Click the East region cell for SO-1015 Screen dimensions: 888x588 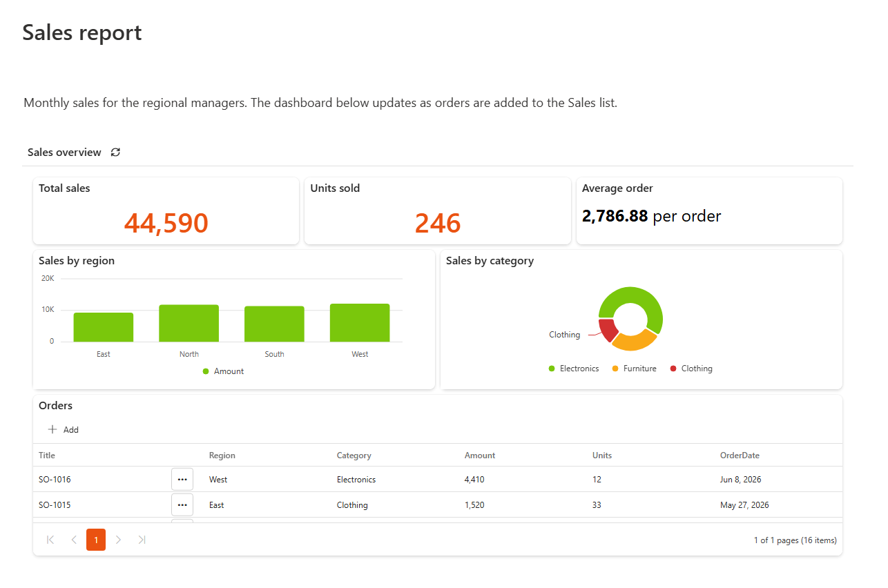[217, 505]
